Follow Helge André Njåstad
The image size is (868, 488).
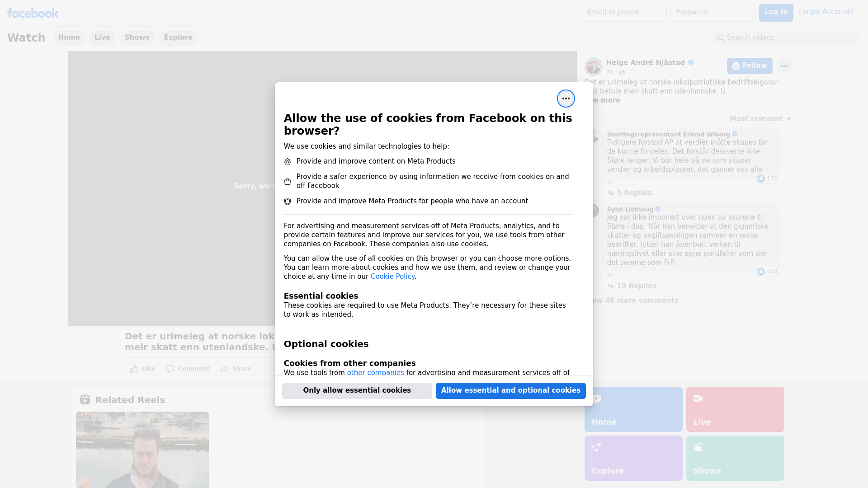coord(749,66)
